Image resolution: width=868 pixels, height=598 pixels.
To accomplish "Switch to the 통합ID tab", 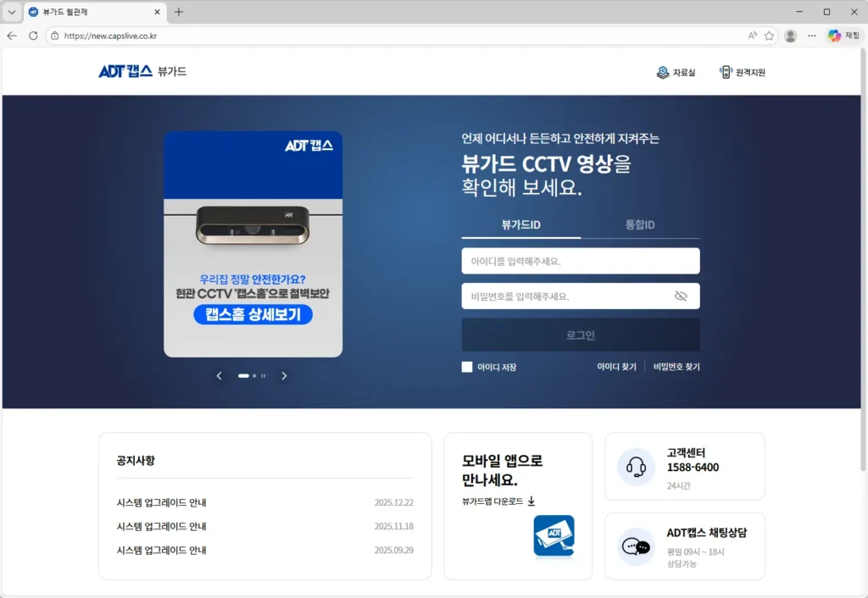I will [640, 224].
